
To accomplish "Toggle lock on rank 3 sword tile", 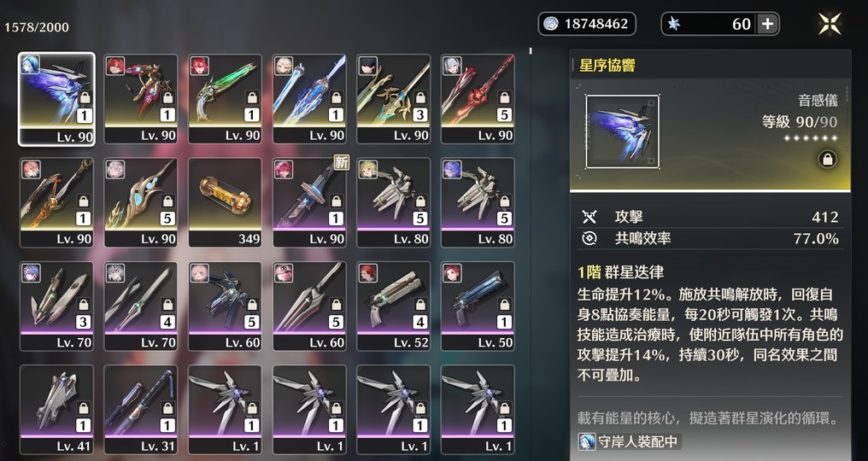I will coord(420,98).
